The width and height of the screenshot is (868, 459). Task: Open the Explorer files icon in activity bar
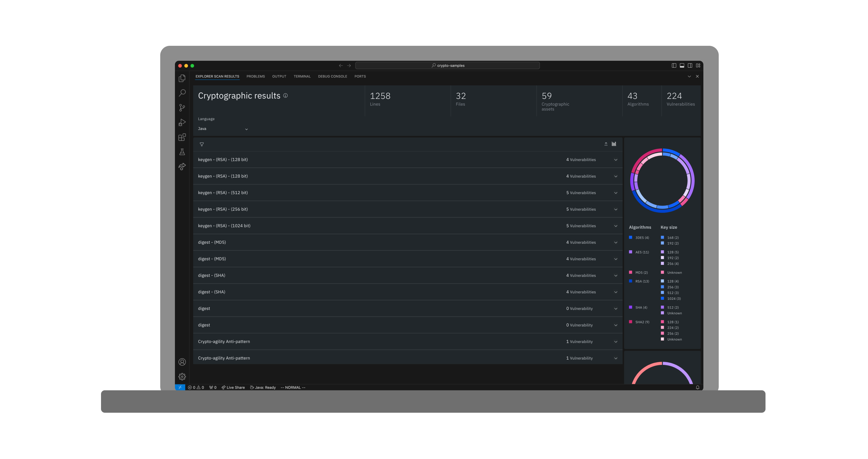tap(182, 78)
